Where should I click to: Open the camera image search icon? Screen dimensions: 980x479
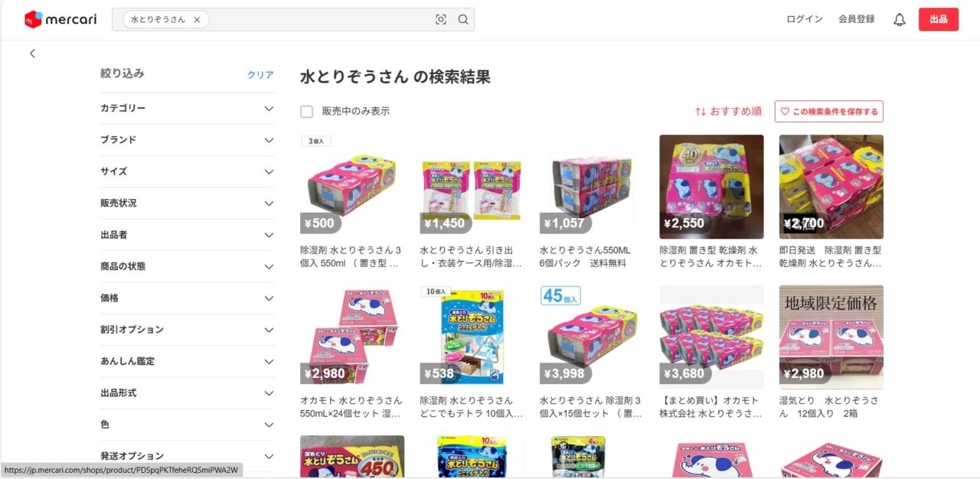pos(441,20)
